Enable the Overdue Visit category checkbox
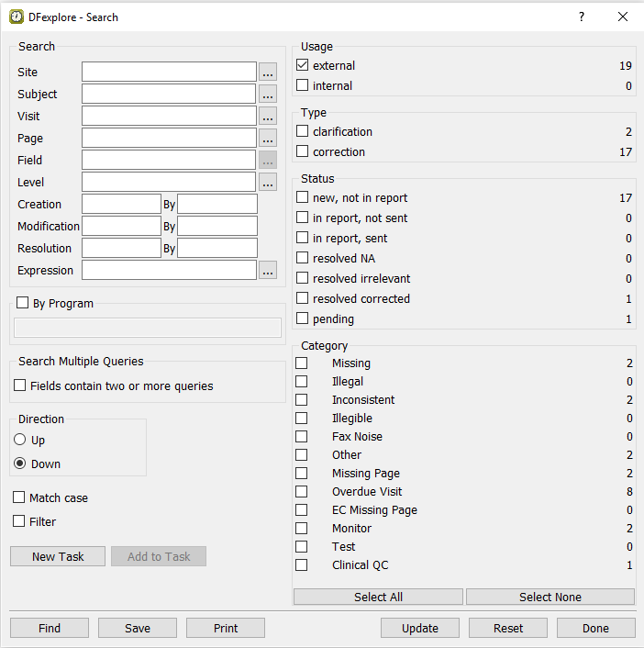644x648 pixels. coord(302,492)
